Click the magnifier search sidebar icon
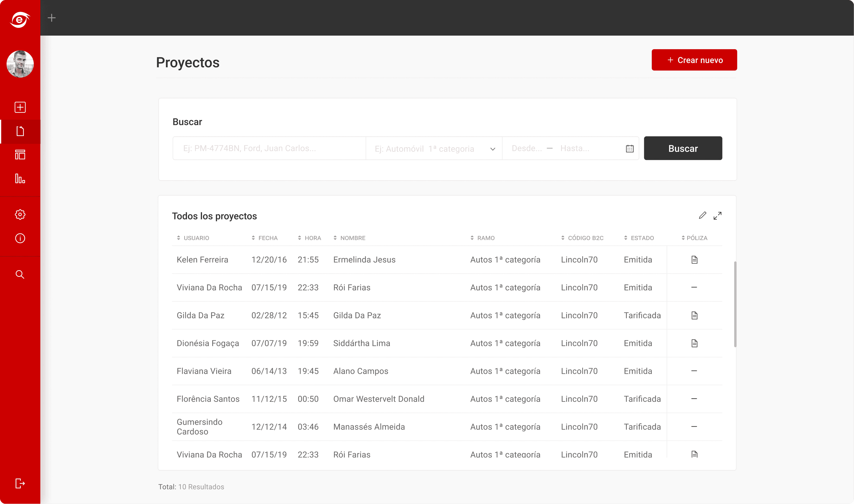This screenshot has height=504, width=854. [20, 274]
